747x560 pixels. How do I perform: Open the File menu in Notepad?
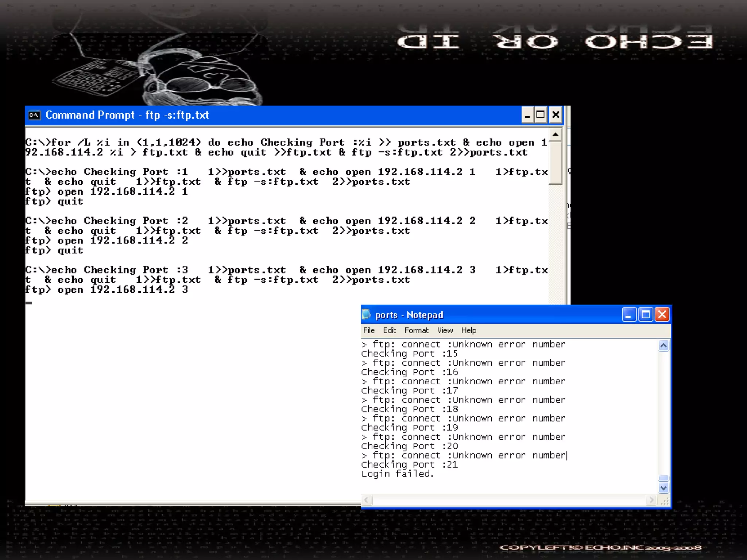click(x=369, y=330)
